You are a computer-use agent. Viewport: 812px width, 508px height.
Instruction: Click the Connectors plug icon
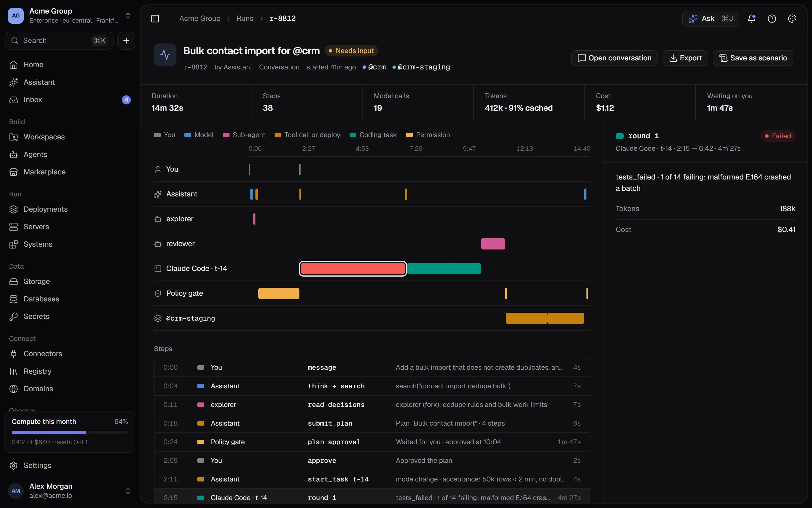click(x=14, y=354)
